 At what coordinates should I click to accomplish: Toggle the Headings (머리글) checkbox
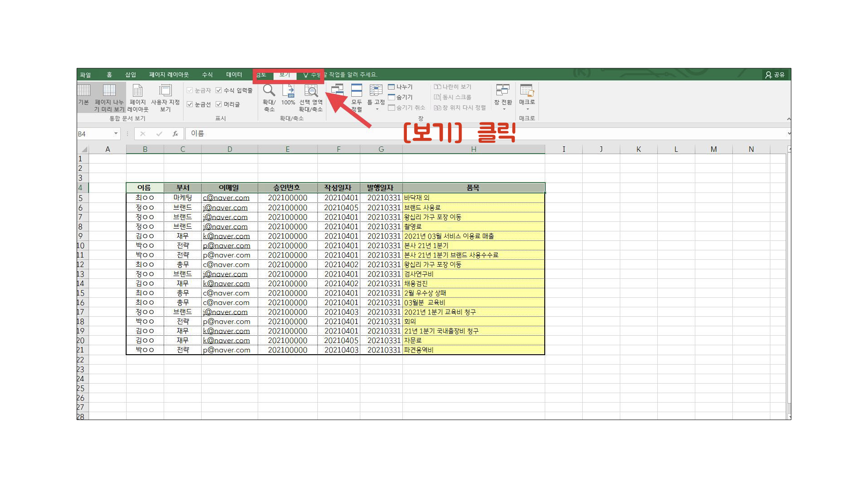tap(219, 104)
